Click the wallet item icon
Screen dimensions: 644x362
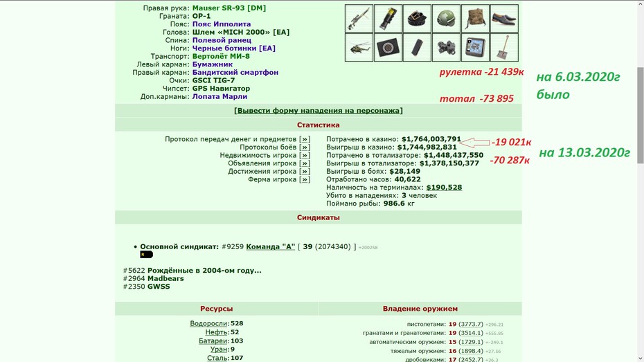point(388,48)
